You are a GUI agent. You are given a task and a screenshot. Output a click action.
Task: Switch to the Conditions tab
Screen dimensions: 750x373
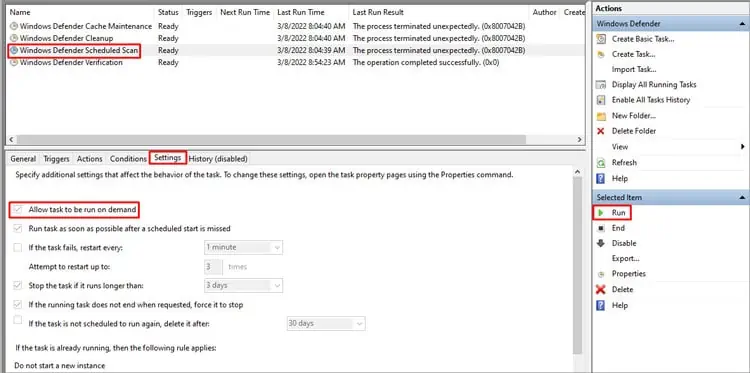[128, 159]
